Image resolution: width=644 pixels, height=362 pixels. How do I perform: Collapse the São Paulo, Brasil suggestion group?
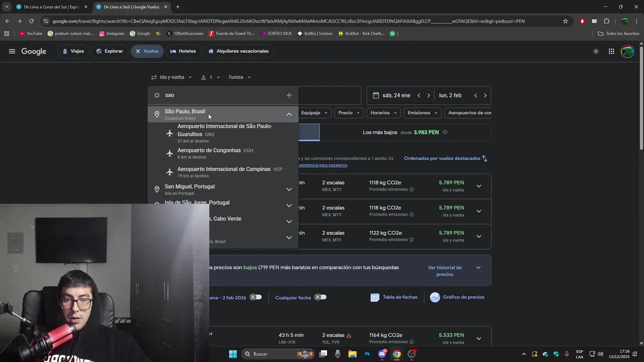click(x=289, y=114)
